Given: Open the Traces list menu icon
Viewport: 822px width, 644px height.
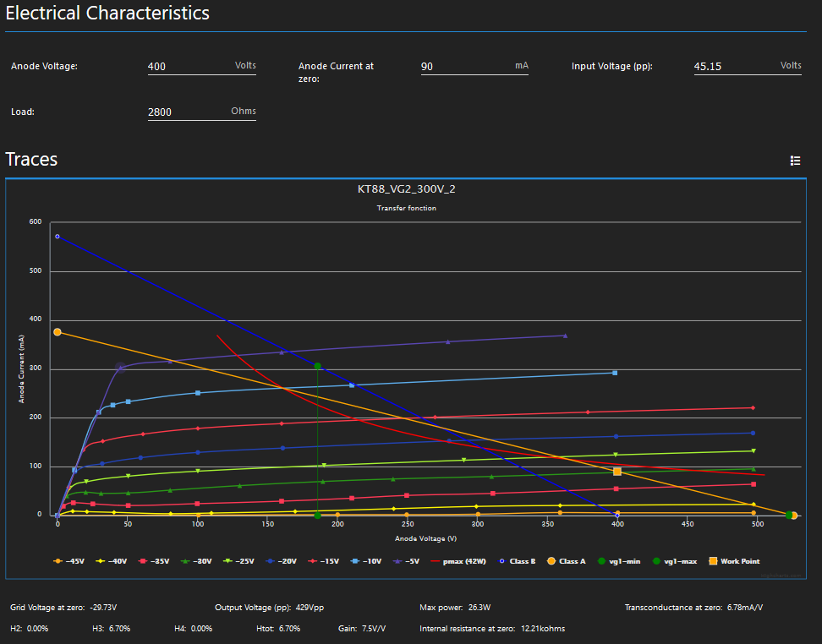Looking at the screenshot, I should click(795, 161).
